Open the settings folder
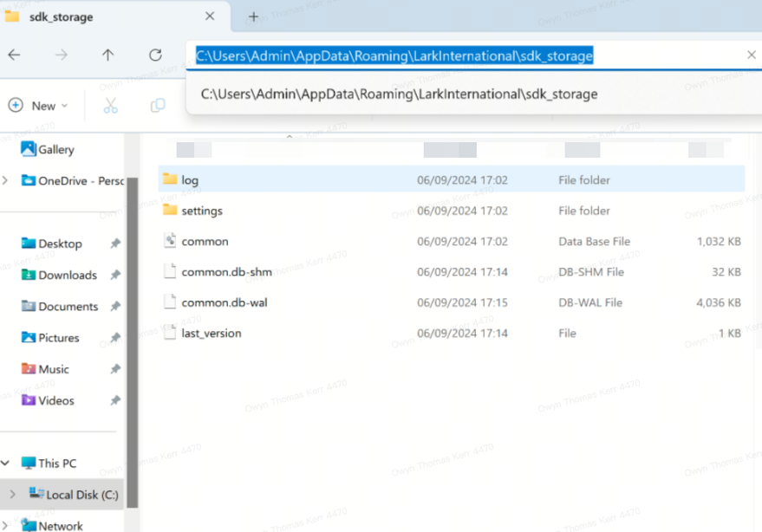This screenshot has width=762, height=532. pos(200,211)
